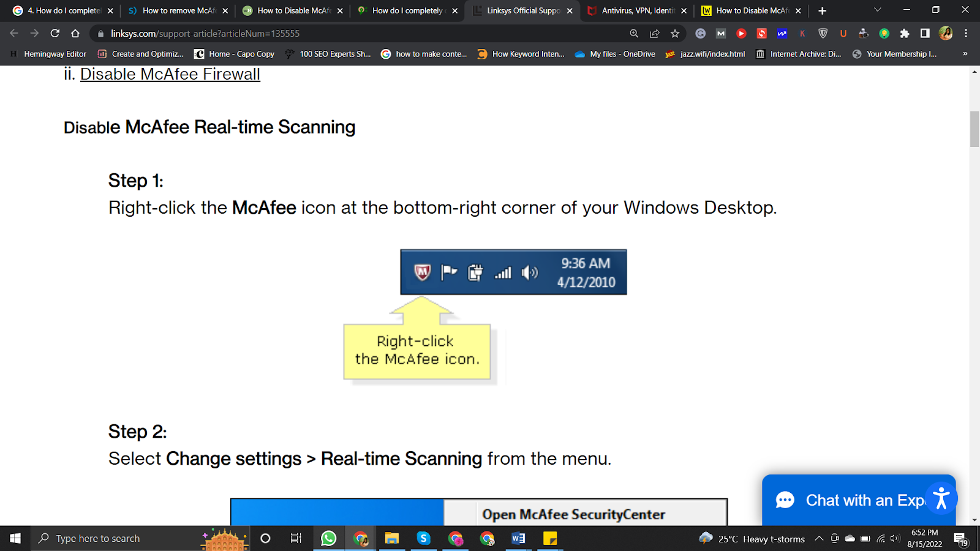
Task: Open the volume control in the tray
Action: click(x=895, y=539)
